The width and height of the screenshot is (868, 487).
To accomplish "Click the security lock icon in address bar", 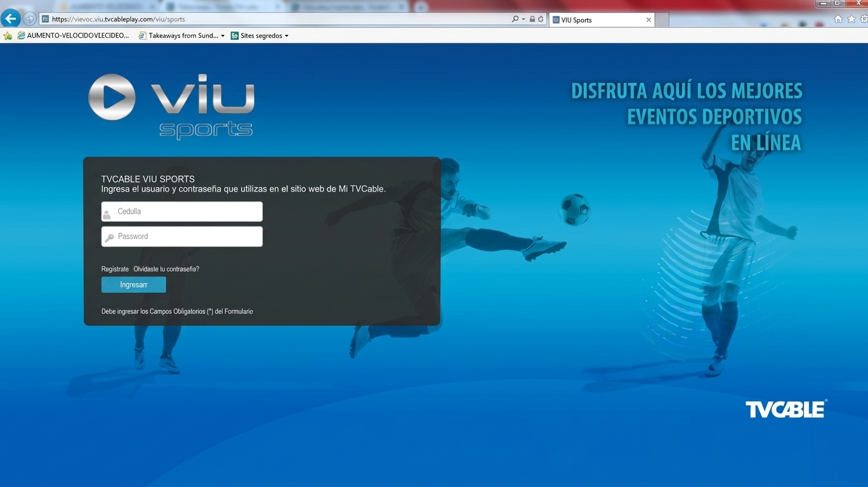I will [x=532, y=20].
